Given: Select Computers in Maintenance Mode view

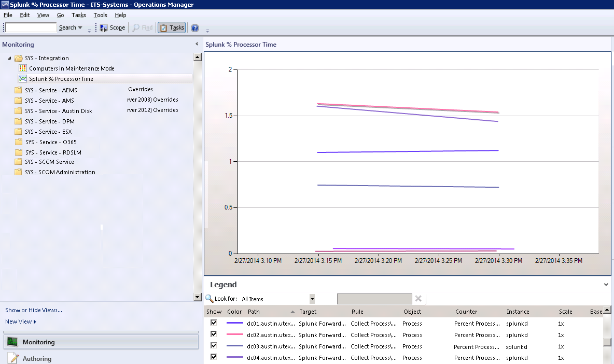Looking at the screenshot, I should click(x=72, y=68).
